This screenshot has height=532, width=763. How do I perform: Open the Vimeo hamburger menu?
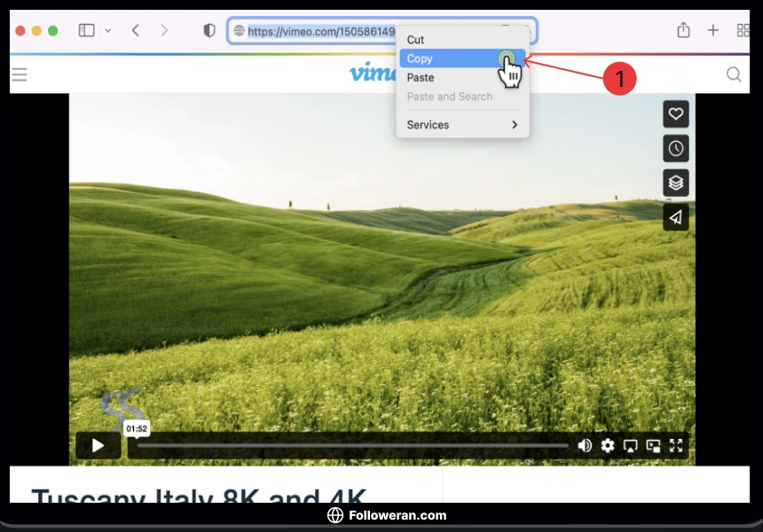(x=20, y=74)
